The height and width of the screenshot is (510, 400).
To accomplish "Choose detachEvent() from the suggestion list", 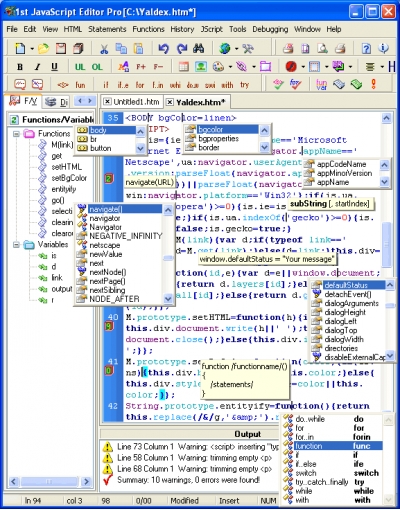I will 348,294.
